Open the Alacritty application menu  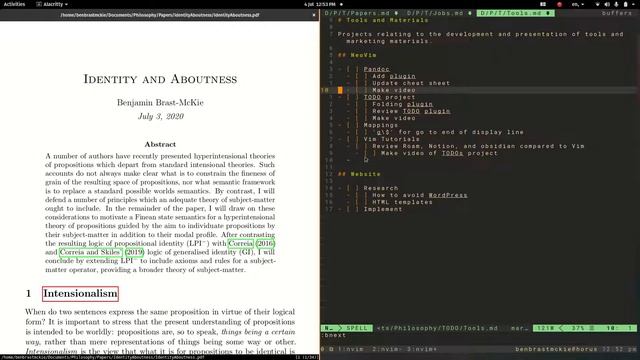click(52, 4)
